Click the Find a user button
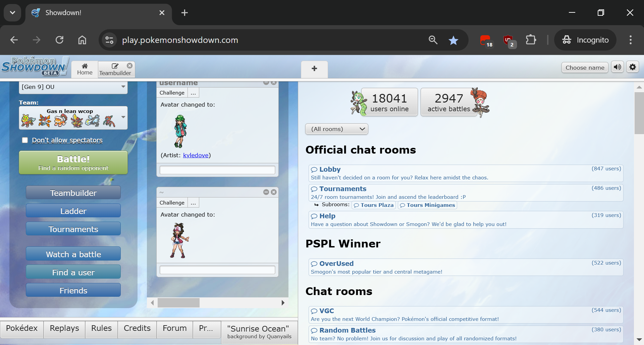644x345 pixels. click(73, 272)
